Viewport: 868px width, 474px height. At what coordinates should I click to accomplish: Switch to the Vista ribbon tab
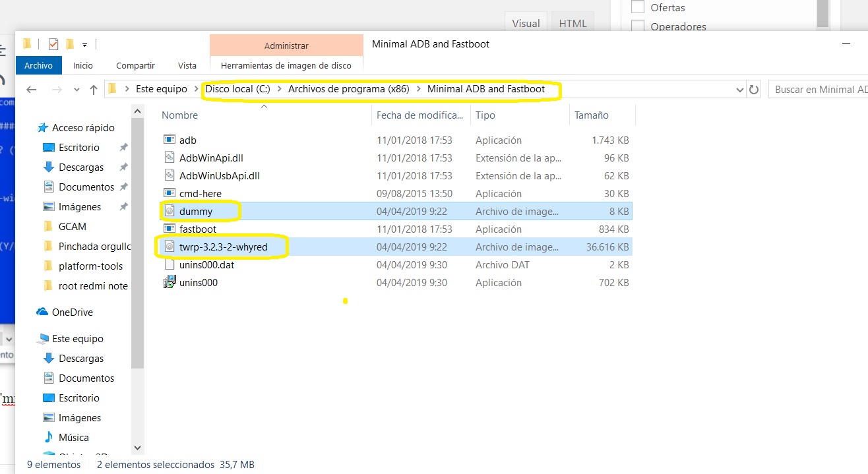187,65
